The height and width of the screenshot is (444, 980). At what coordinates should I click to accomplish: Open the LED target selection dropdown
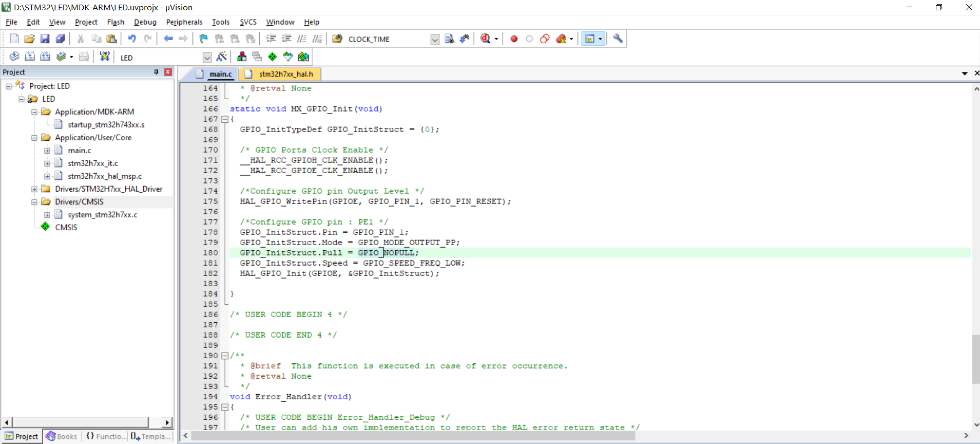(207, 58)
